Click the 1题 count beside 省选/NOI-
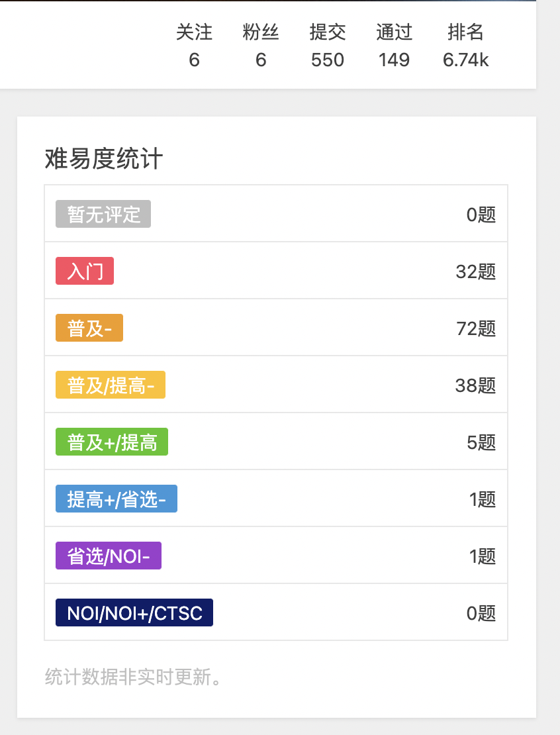This screenshot has height=735, width=560. tap(483, 556)
